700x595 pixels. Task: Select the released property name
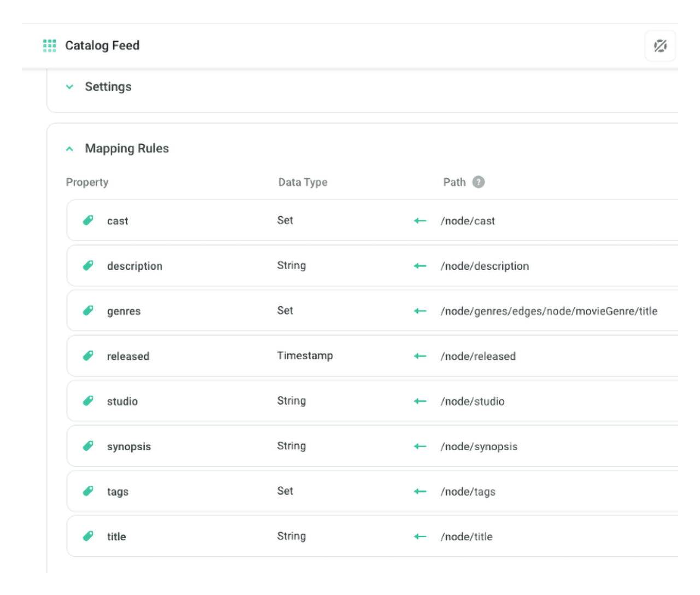[x=128, y=356]
